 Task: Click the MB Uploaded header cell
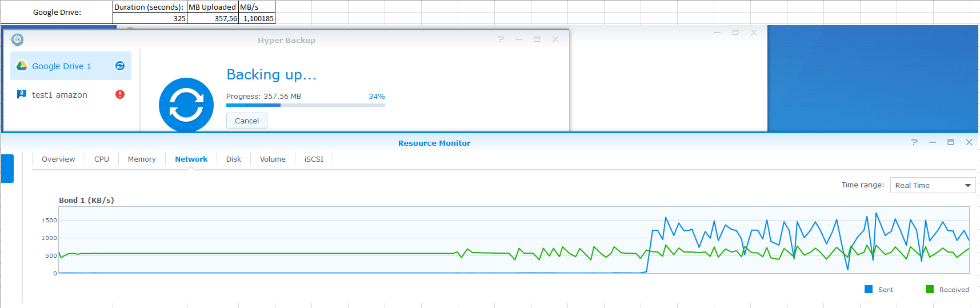(213, 7)
